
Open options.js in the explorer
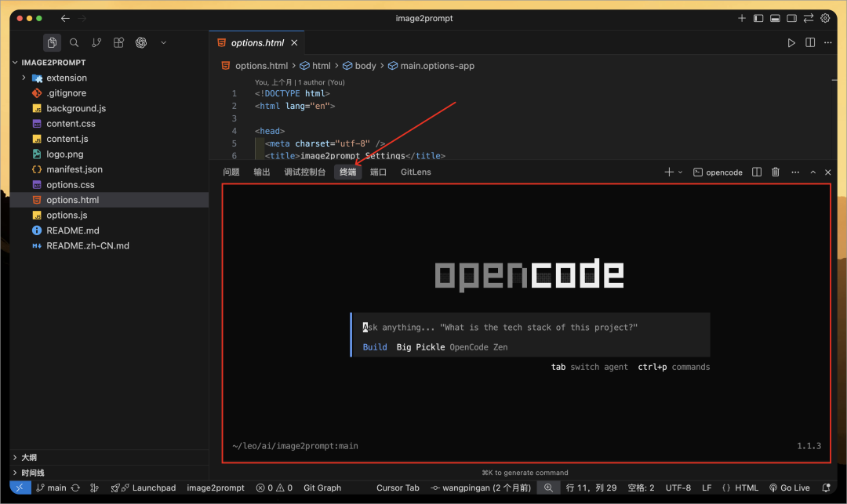[x=67, y=216]
